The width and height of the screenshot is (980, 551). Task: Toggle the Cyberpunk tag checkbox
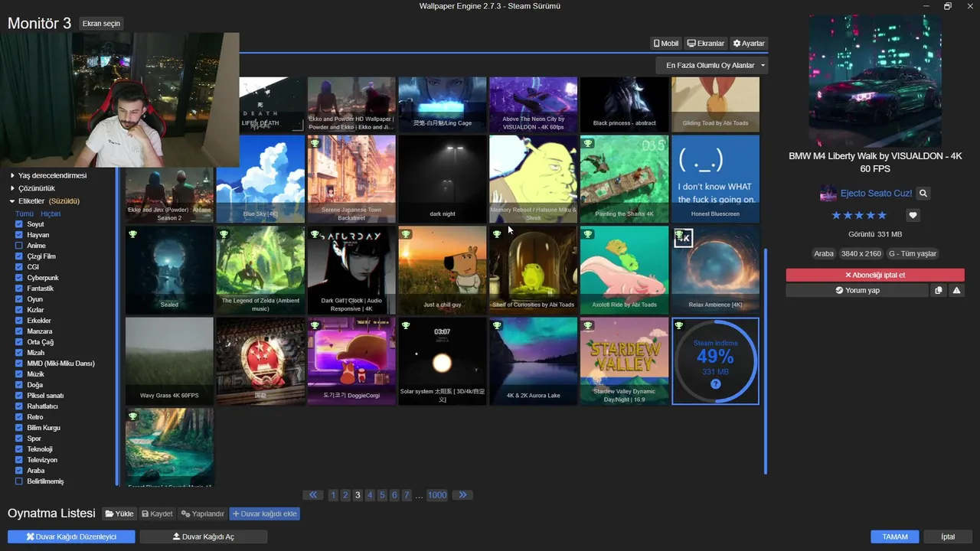(x=19, y=278)
